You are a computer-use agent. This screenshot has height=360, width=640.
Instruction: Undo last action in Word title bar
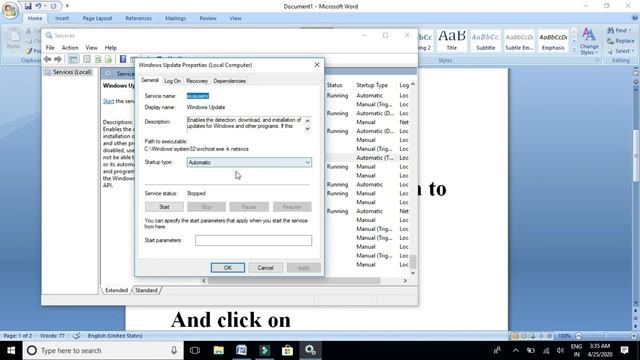click(x=38, y=6)
